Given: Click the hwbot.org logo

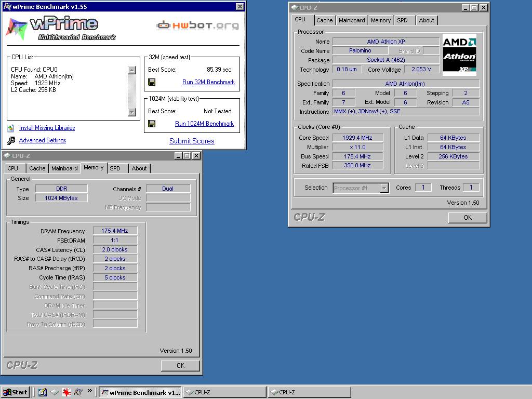Looking at the screenshot, I should pos(197,25).
